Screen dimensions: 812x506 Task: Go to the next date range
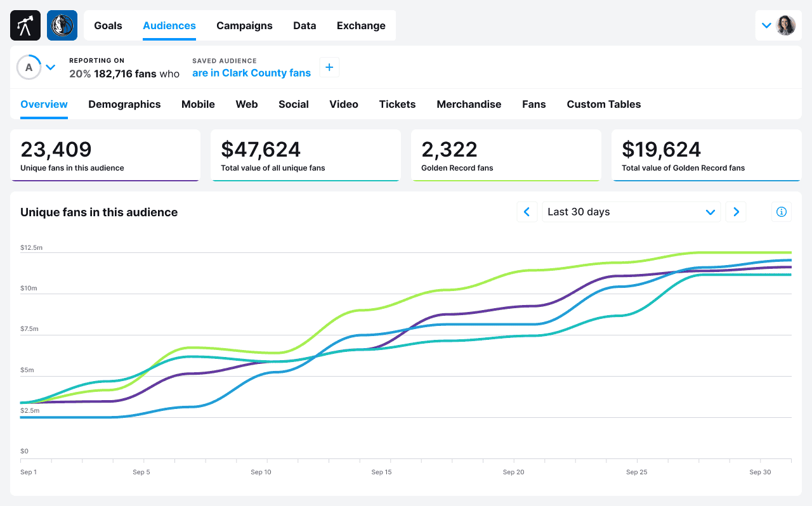pyautogui.click(x=736, y=212)
